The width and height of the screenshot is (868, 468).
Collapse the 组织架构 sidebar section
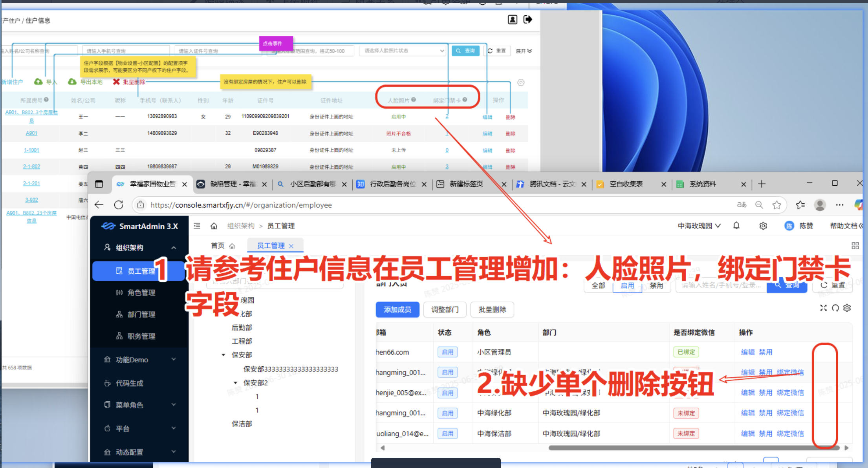coord(174,247)
